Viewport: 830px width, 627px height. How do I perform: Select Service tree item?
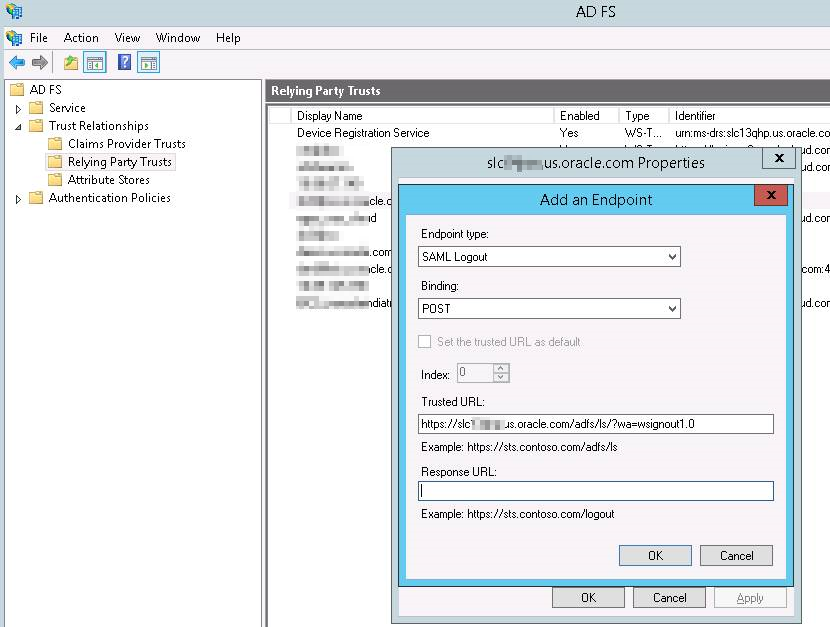pos(67,108)
